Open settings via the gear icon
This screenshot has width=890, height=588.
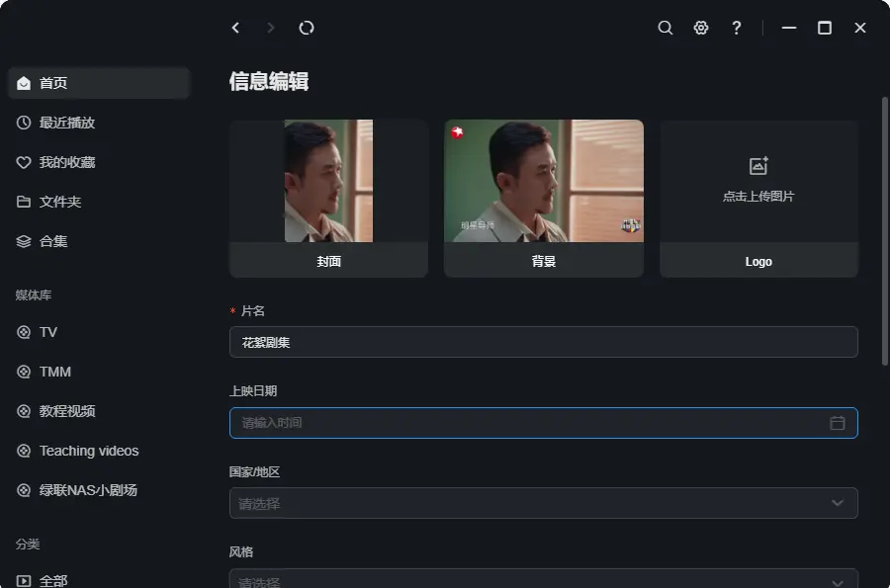[701, 28]
